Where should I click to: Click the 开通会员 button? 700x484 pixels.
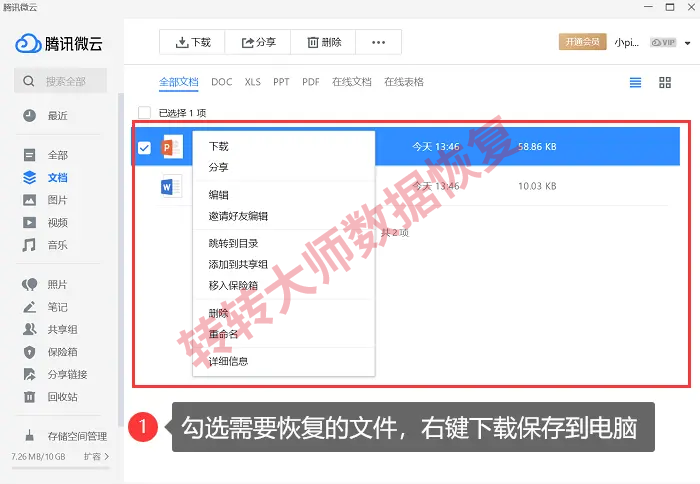(582, 42)
